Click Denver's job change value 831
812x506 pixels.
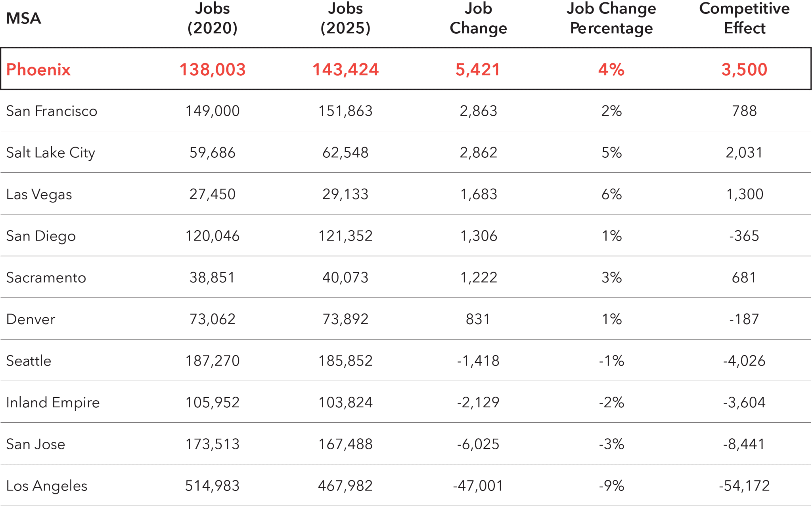tap(478, 319)
